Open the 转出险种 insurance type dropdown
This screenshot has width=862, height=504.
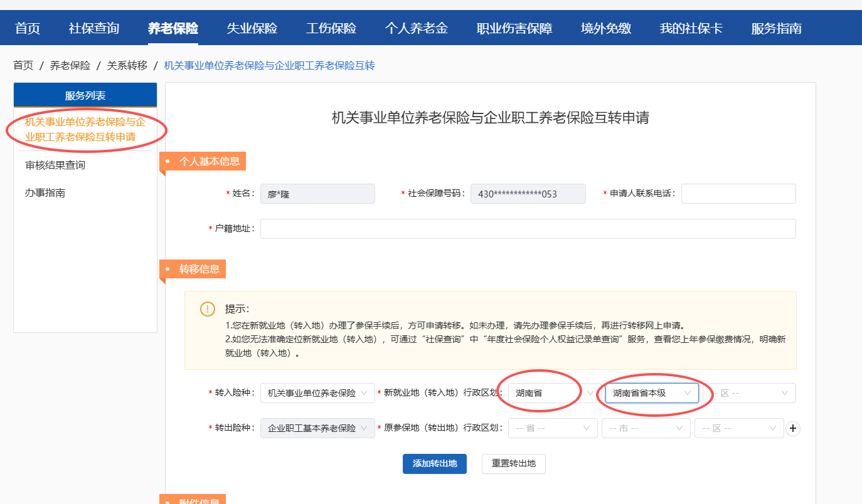click(317, 428)
